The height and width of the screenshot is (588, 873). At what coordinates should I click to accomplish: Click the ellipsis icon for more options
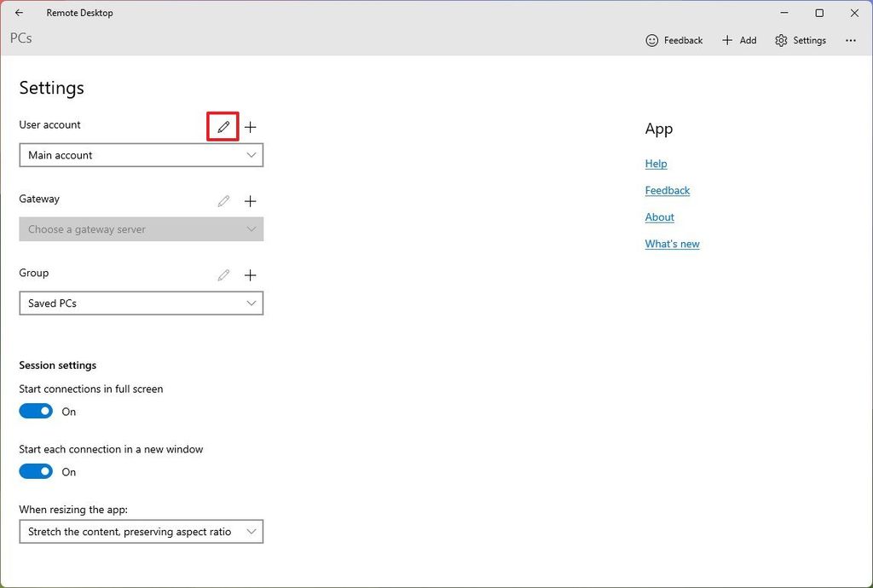[851, 40]
